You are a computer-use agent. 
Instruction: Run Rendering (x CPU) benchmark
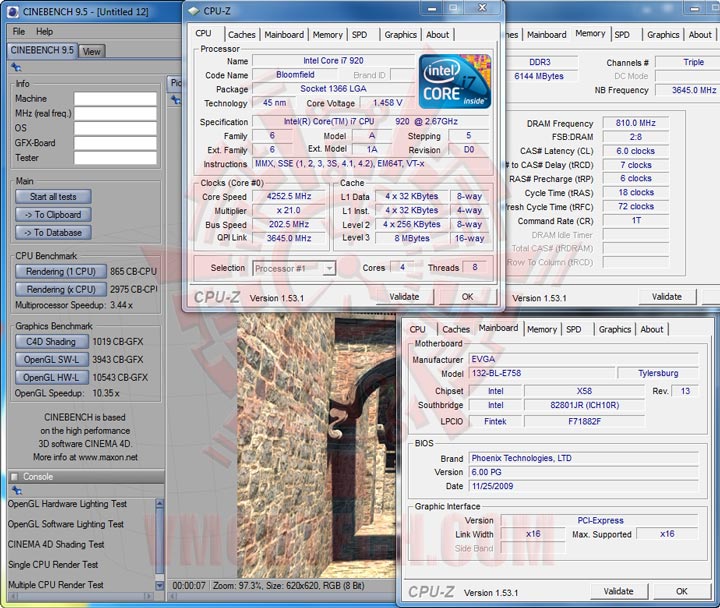(61, 289)
